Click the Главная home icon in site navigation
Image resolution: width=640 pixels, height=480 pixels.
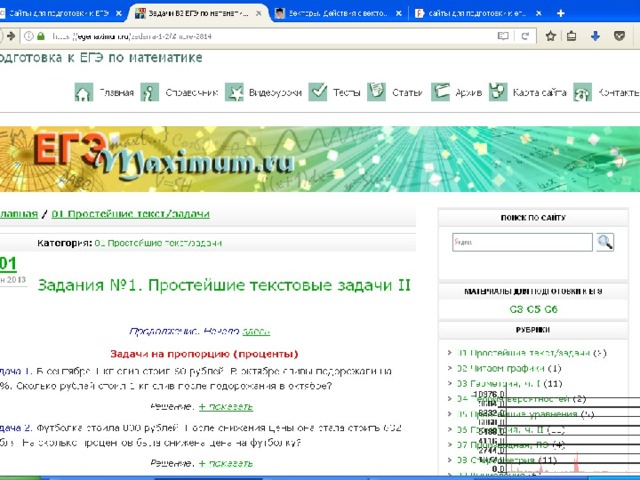(x=84, y=93)
